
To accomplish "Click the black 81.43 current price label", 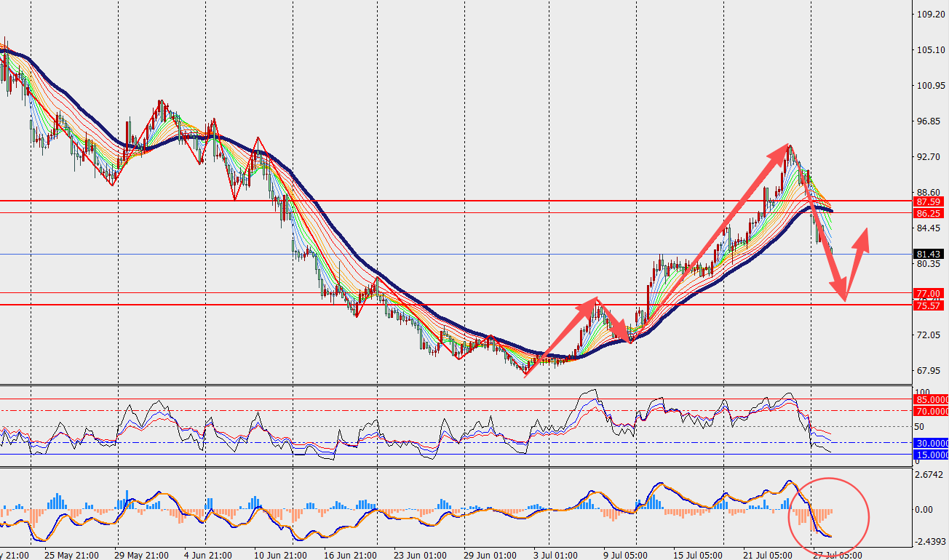I will click(930, 254).
